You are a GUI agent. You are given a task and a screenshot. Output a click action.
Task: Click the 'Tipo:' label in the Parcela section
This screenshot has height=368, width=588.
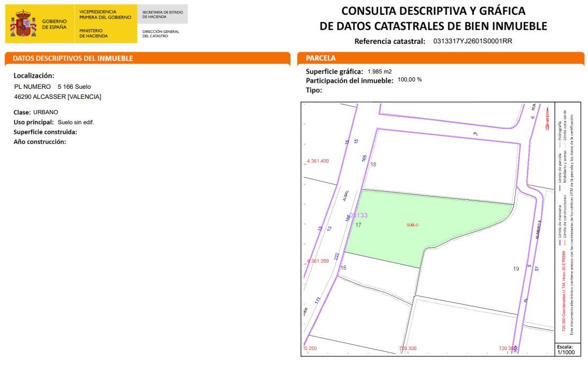click(314, 90)
